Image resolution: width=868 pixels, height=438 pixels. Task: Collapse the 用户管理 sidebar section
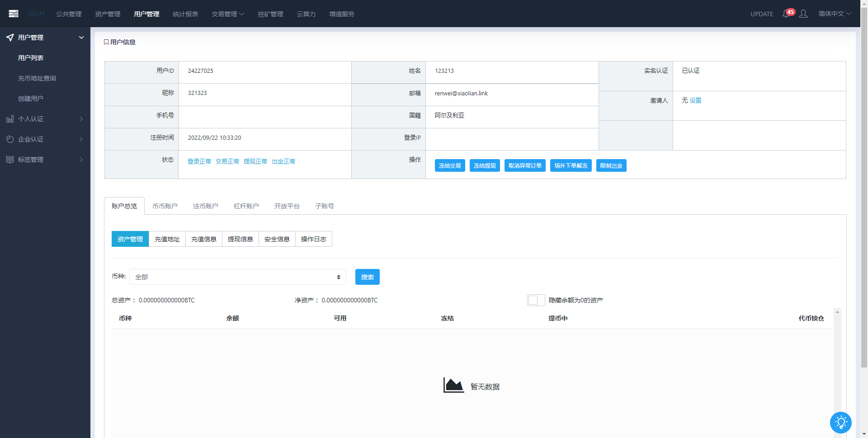click(81, 38)
